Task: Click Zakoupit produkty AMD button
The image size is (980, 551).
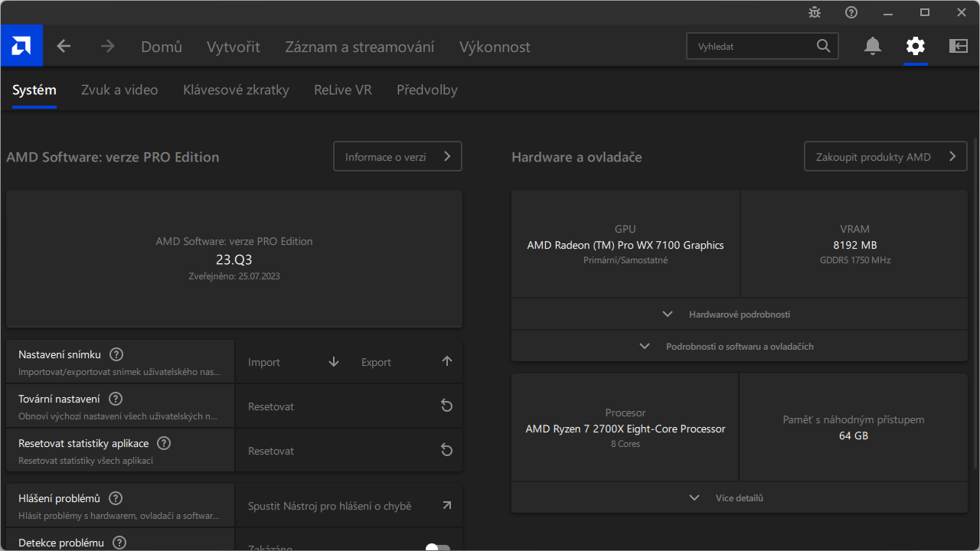Action: (885, 157)
